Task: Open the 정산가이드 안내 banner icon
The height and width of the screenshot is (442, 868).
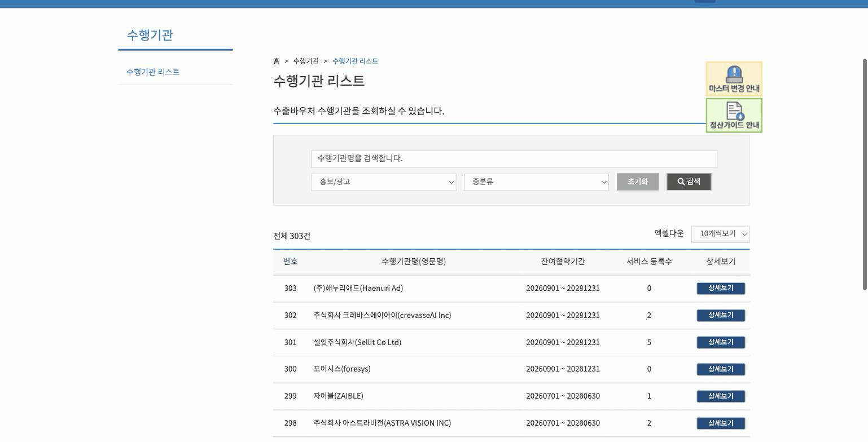Action: click(x=734, y=116)
